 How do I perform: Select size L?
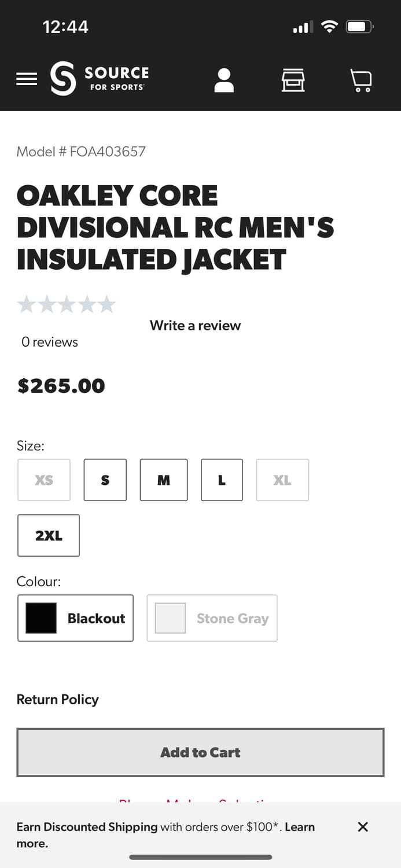pos(222,480)
